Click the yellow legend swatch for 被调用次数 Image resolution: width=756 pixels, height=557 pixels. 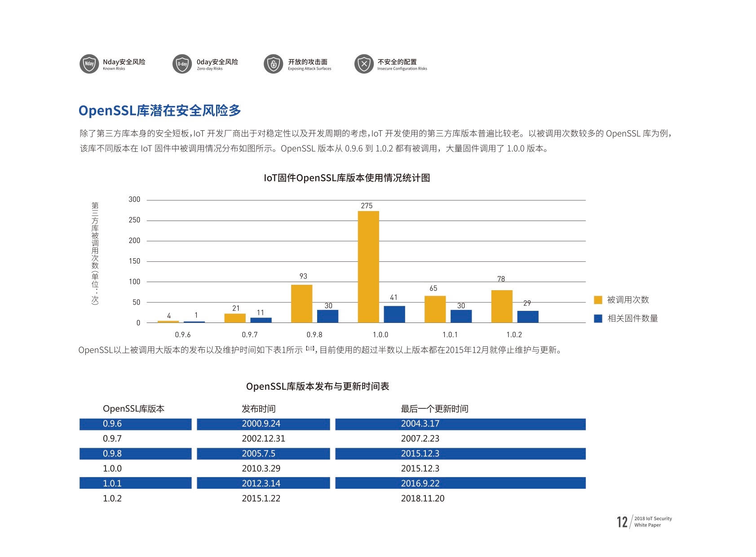(598, 300)
